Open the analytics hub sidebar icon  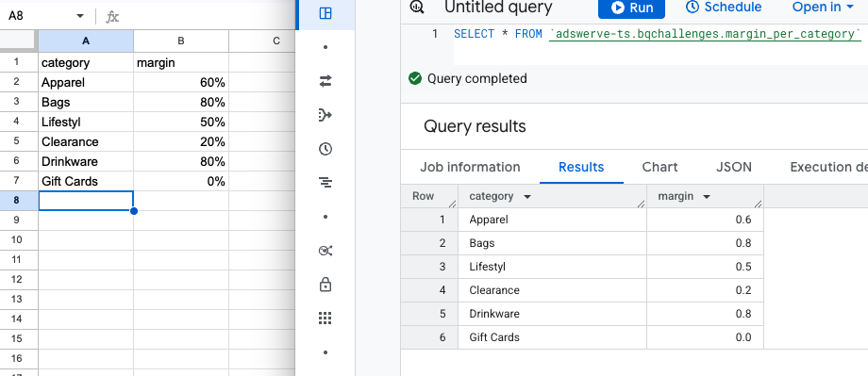325,251
